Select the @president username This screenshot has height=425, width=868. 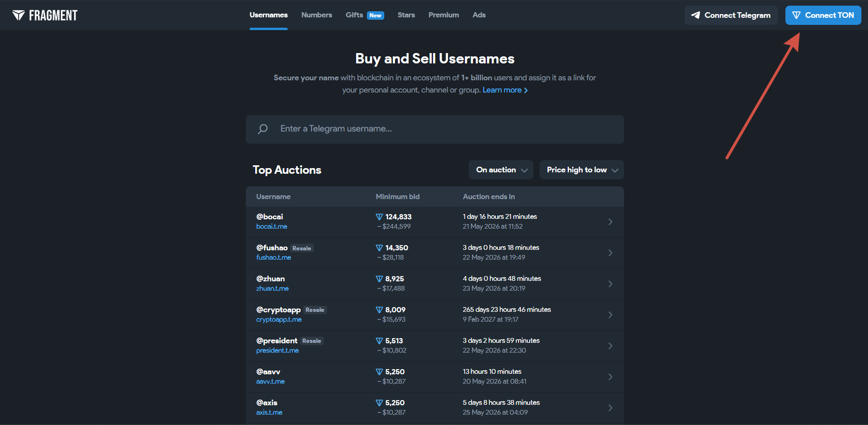[277, 341]
